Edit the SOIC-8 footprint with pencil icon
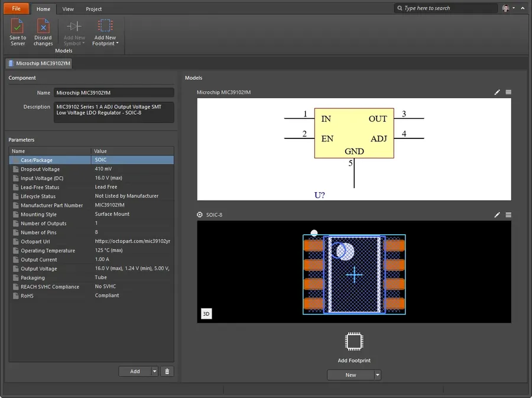The height and width of the screenshot is (398, 532). click(497, 215)
